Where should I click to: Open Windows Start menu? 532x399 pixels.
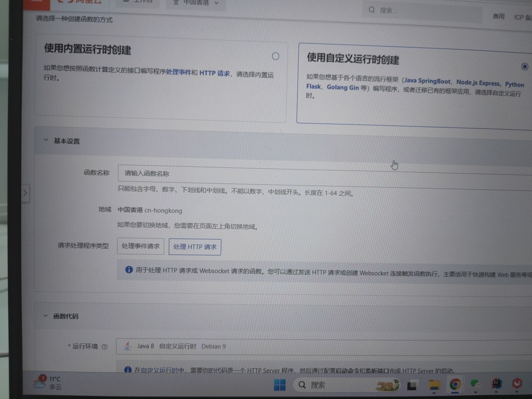(x=279, y=385)
